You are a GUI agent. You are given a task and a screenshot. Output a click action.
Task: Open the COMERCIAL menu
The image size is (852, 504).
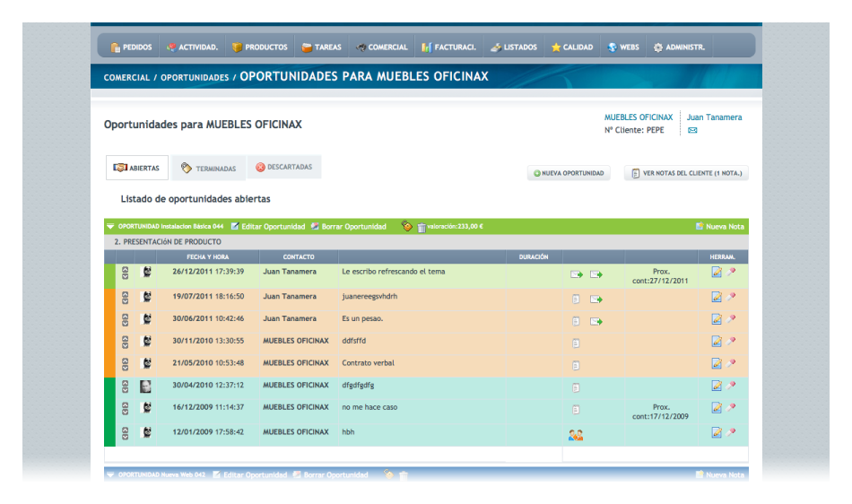tap(381, 48)
